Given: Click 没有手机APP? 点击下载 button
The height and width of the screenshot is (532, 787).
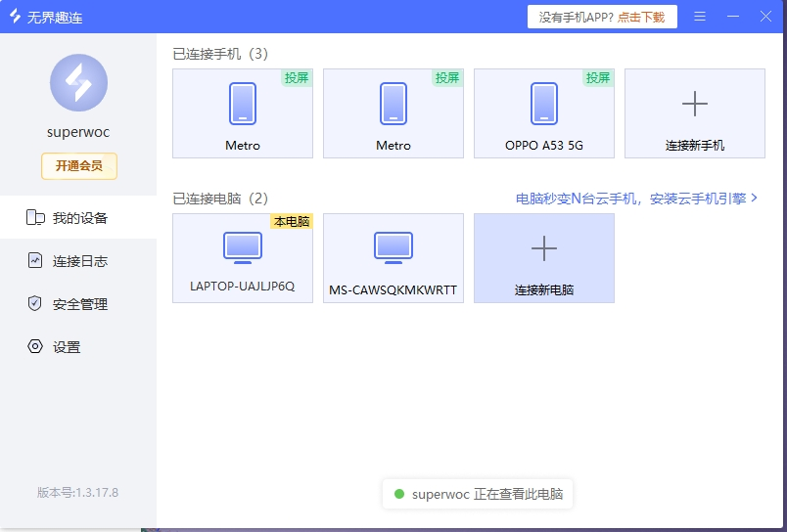Looking at the screenshot, I should click(602, 17).
